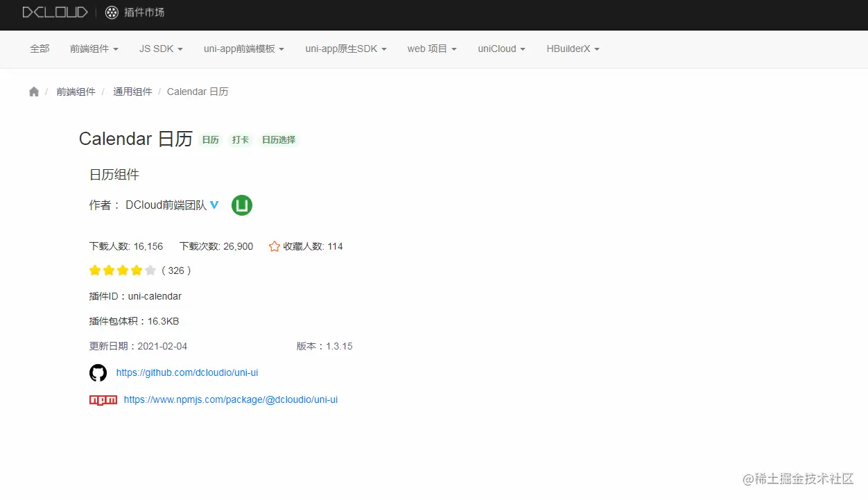Viewport: 868px width, 500px height.
Task: Click the 下载人数: 16,156 text
Action: (x=126, y=246)
